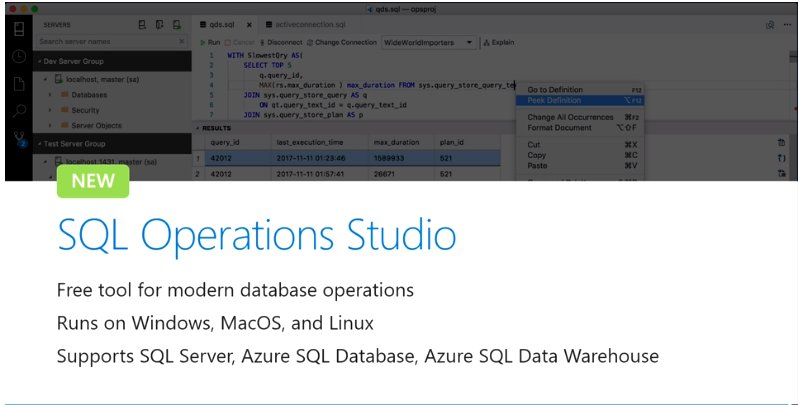Click the Show Active Connections icon
Image resolution: width=799 pixels, height=405 pixels.
[x=176, y=25]
